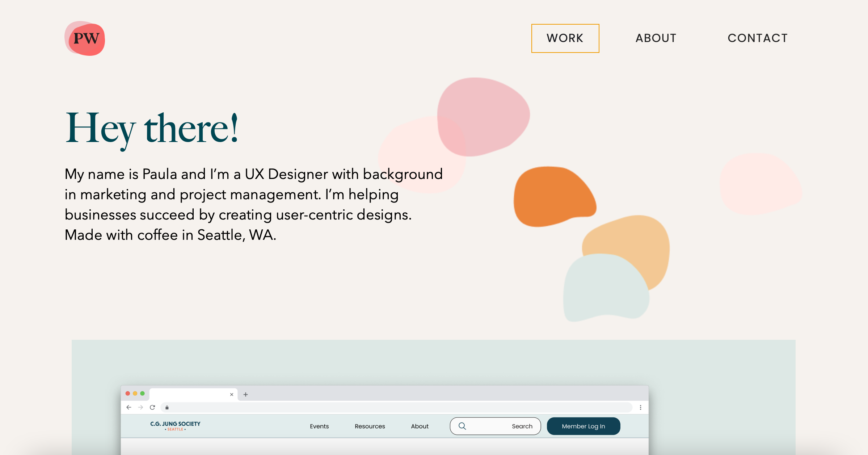
Task: Open Resources in Jung Society nav
Action: coord(370,426)
